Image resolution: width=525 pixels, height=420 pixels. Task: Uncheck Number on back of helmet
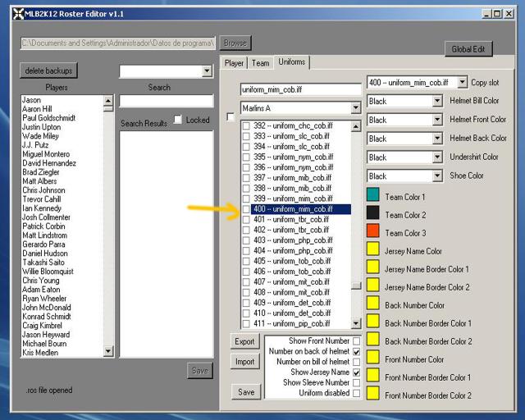[x=357, y=351]
